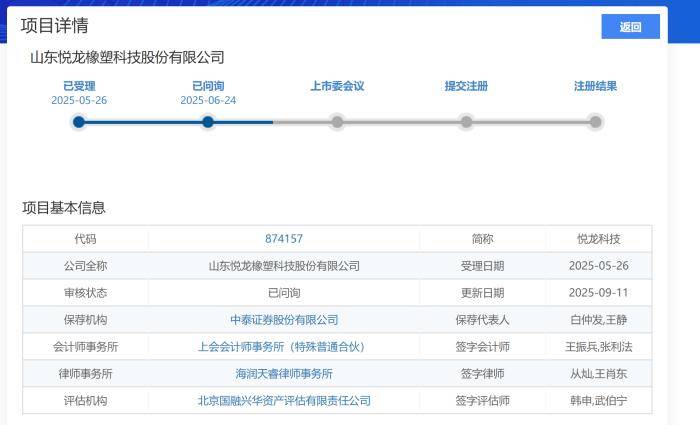The width and height of the screenshot is (700, 425).
Task: Select the 已问询 stage label
Action: (208, 86)
